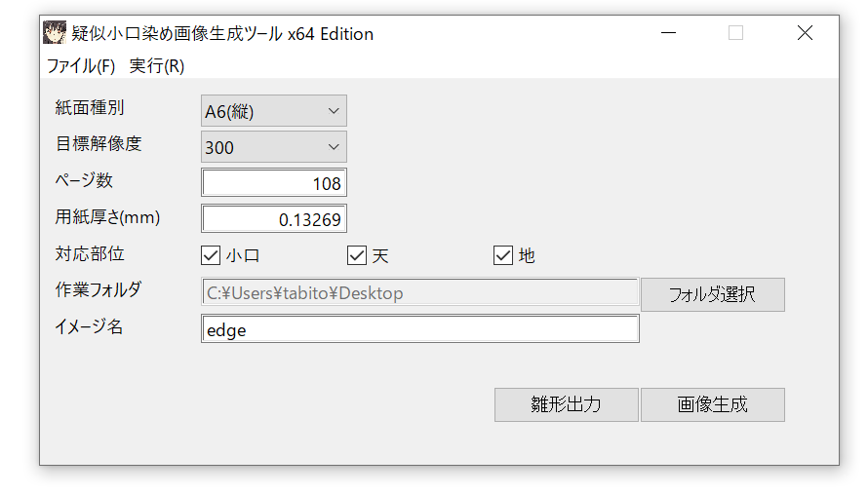This screenshot has height=495, width=868.
Task: Expand the 紙面種別 A6(縦) dropdown
Action: pos(273,111)
